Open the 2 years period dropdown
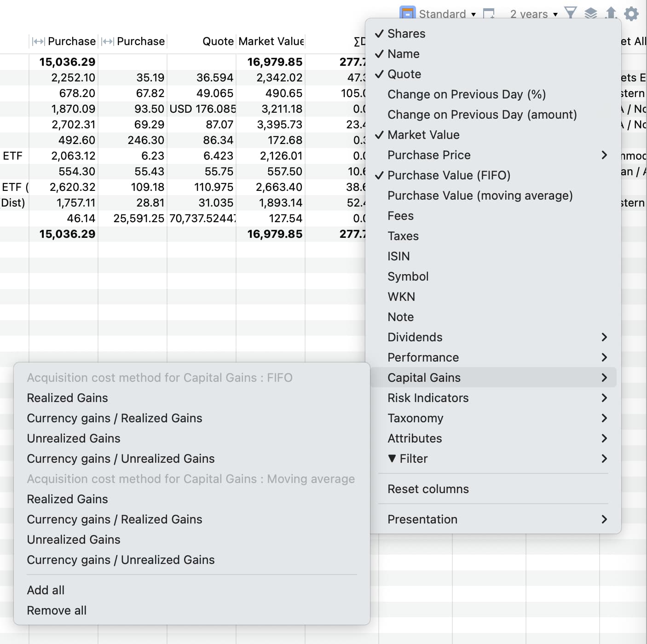This screenshot has width=647, height=644. (533, 14)
